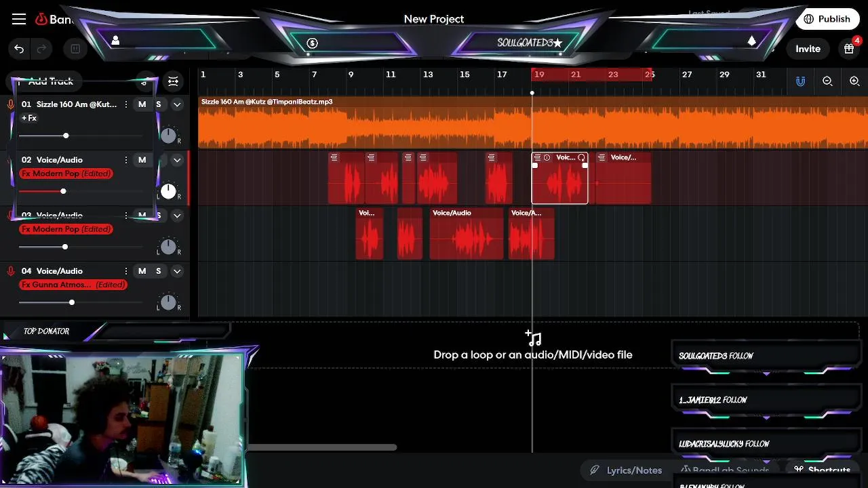Screen dimensions: 868x488
Task: Click bar 27 on the timeline ruler
Action: click(687, 75)
